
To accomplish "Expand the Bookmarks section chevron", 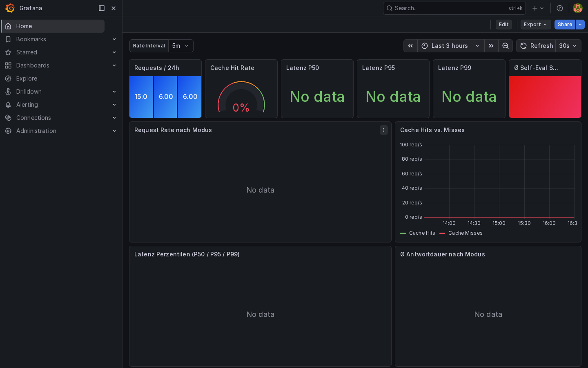I will (114, 39).
